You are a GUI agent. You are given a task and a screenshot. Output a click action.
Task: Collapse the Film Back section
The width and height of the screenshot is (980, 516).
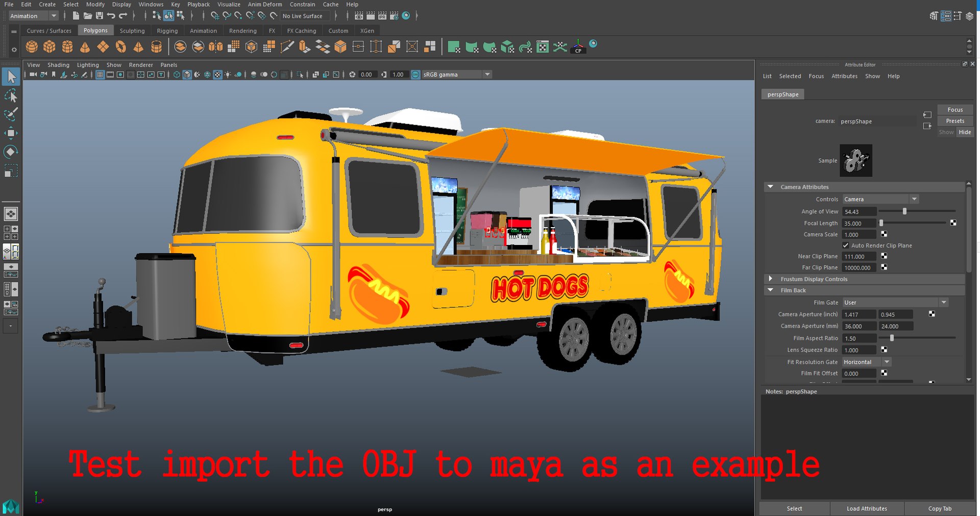click(x=770, y=290)
